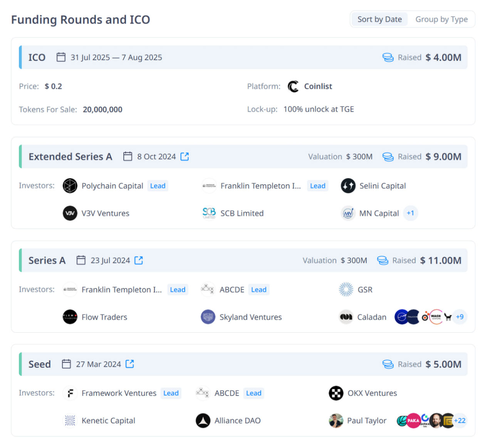Open external link for Extended Series A
This screenshot has width=480, height=448.
[x=185, y=157]
